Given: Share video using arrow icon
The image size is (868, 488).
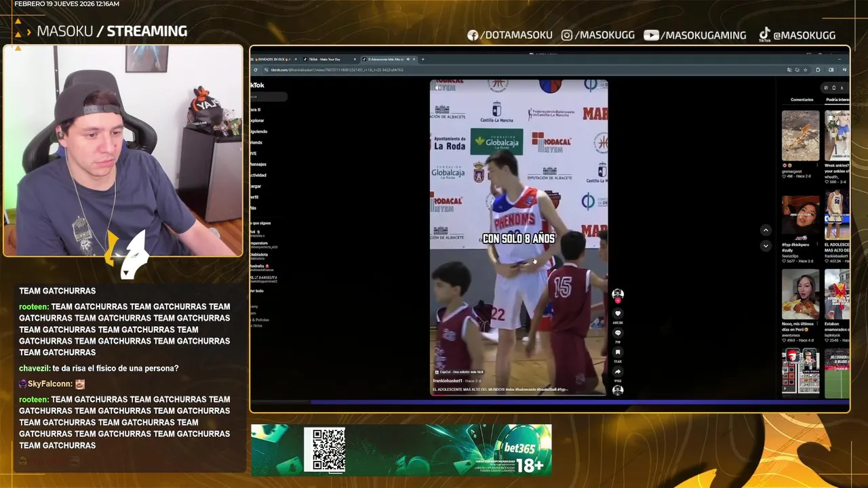Looking at the screenshot, I should [618, 371].
